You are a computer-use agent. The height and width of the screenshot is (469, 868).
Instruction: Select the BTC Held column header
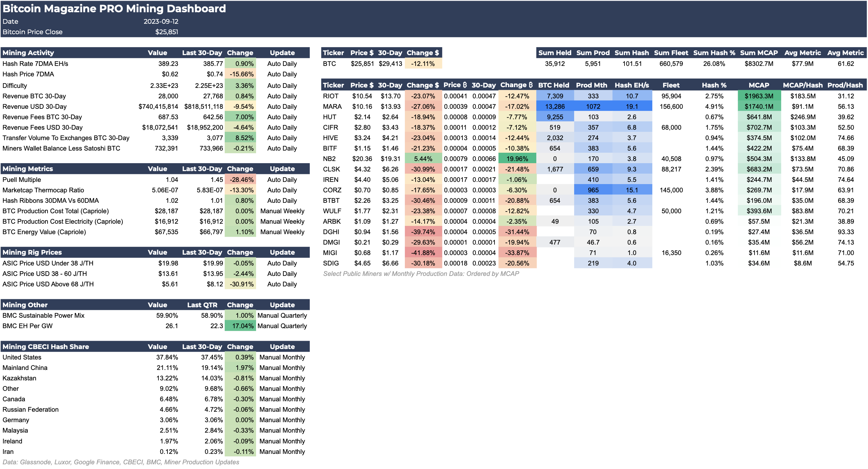(554, 85)
